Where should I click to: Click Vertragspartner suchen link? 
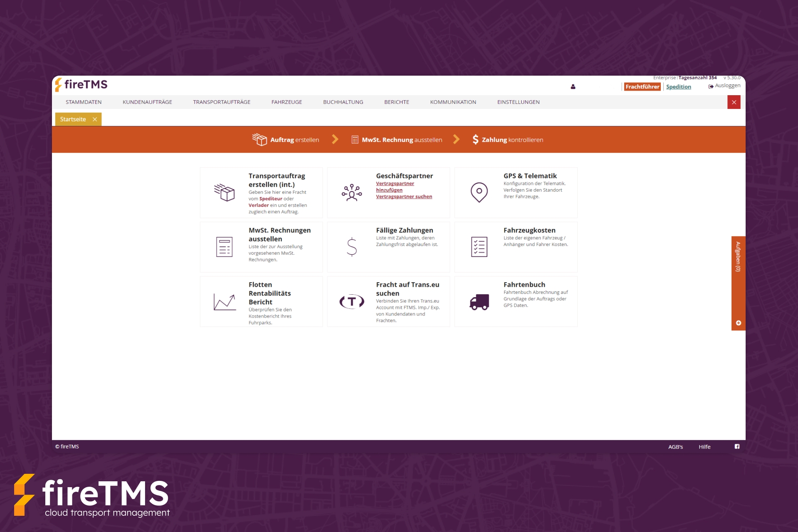click(404, 197)
